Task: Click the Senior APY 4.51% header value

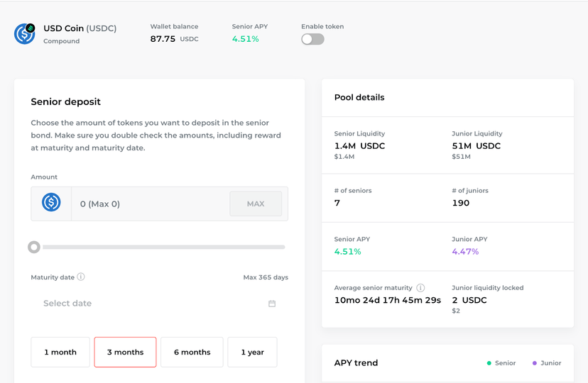Action: (x=245, y=39)
